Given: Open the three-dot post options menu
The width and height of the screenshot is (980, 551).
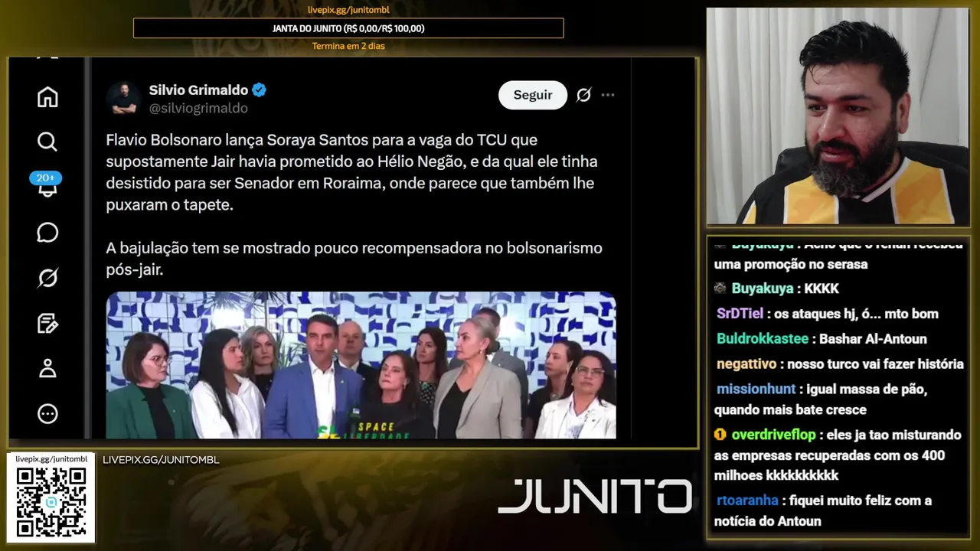Looking at the screenshot, I should 608,95.
